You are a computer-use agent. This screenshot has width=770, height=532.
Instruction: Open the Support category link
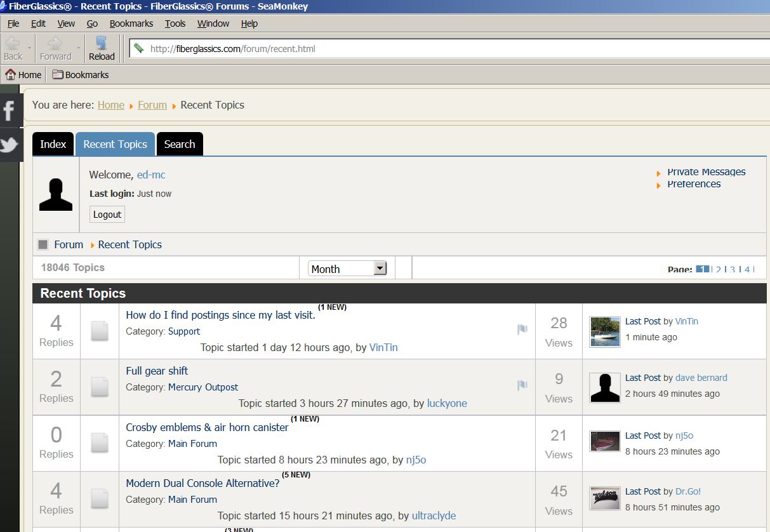tap(184, 331)
